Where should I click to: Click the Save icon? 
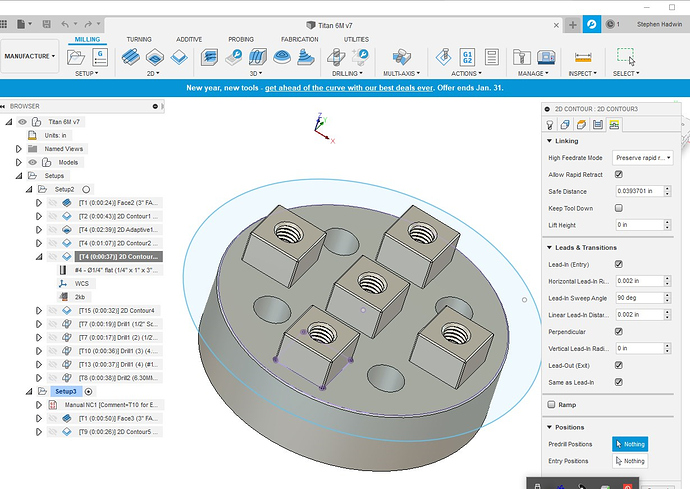(x=47, y=24)
